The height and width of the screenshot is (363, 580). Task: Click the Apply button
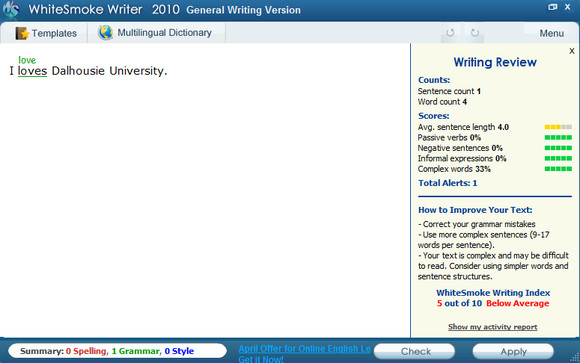point(513,351)
